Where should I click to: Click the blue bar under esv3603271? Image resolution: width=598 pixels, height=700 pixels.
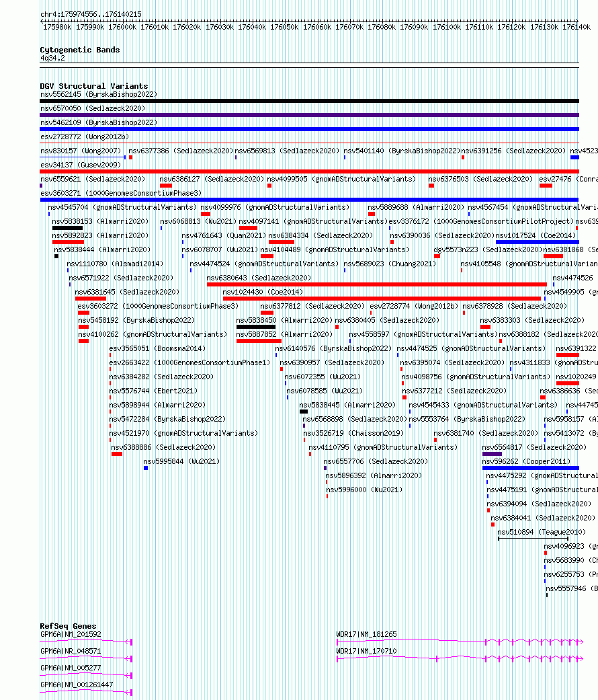[309, 200]
